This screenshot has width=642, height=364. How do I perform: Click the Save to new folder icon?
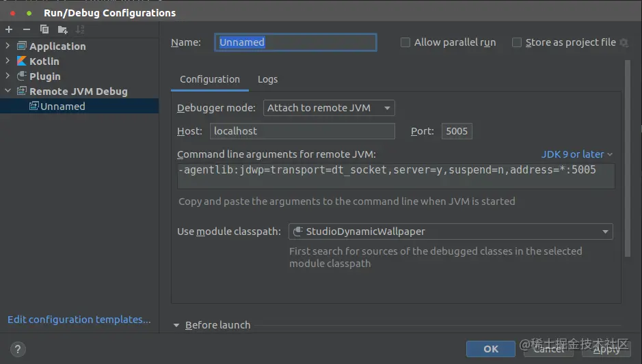tap(62, 29)
